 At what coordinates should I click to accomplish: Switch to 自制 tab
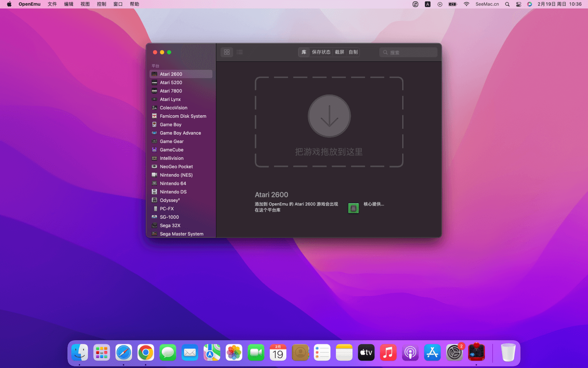click(x=353, y=52)
